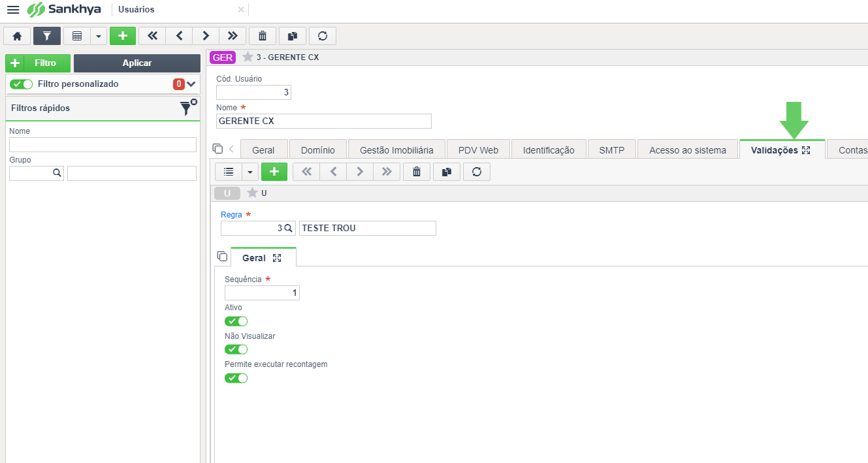
Task: Open the Geral tab in the main tab row
Action: pyautogui.click(x=263, y=150)
